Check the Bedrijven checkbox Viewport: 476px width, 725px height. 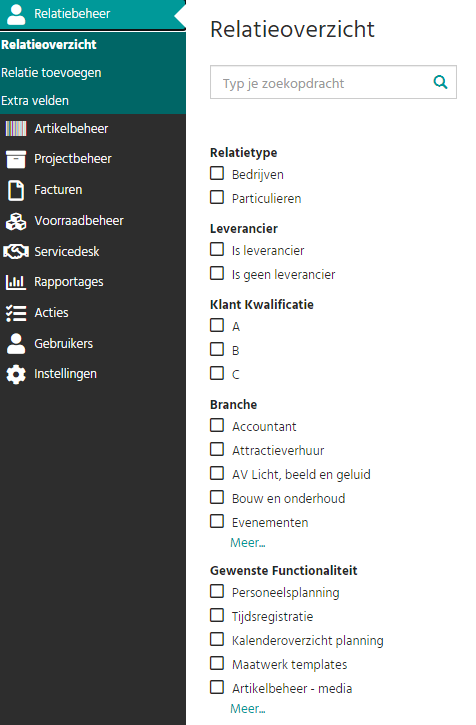coord(217,173)
